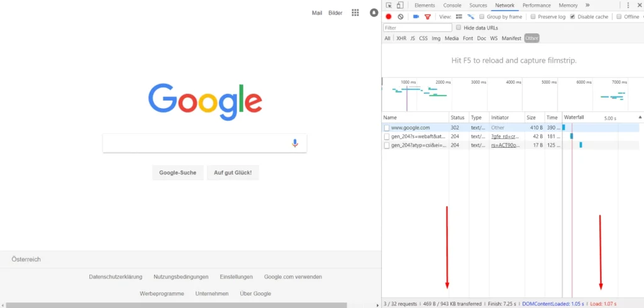The width and height of the screenshot is (644, 308).
Task: Filter requests by Manifest
Action: [511, 38]
